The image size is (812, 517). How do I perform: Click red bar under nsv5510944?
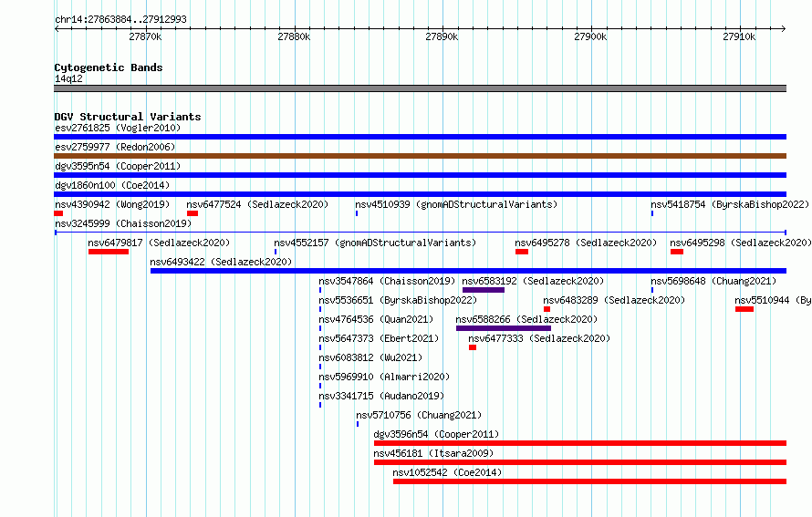(744, 309)
